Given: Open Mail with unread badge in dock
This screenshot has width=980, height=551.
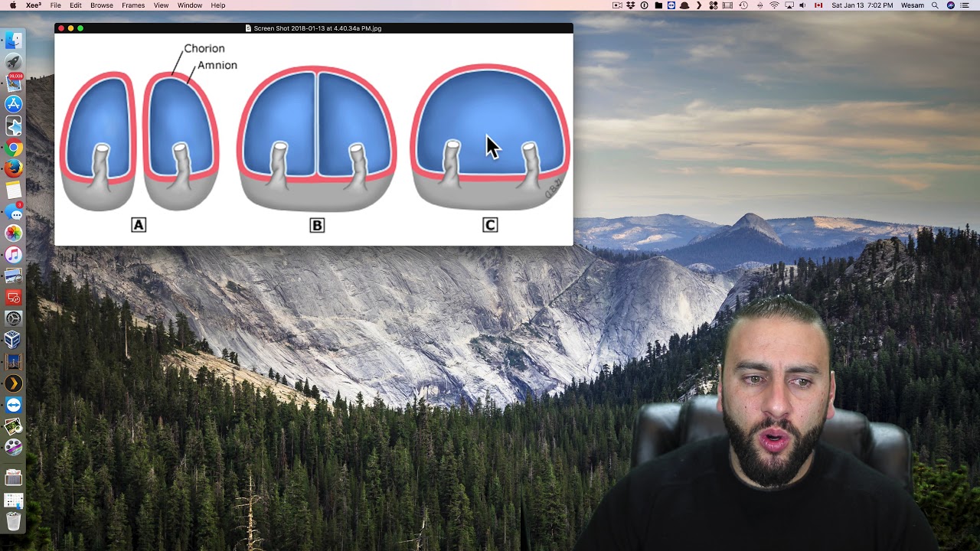Looking at the screenshot, I should (x=14, y=82).
